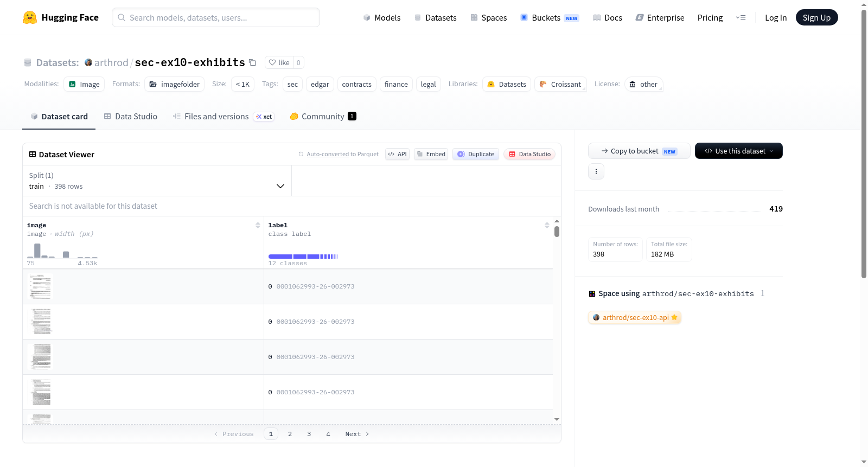This screenshot has height=467, width=868.
Task: Open the third row image thumbnail
Action: (x=40, y=357)
